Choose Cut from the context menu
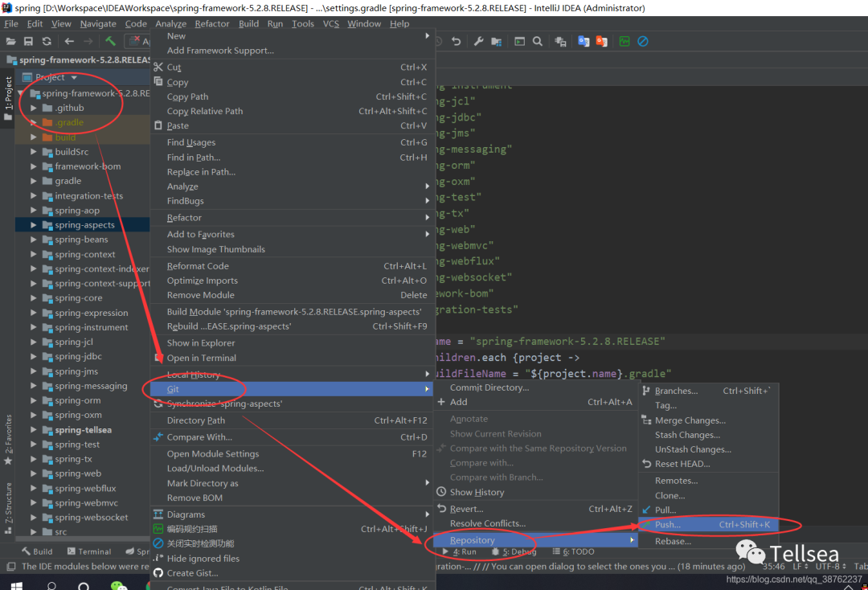The height and width of the screenshot is (590, 868). tap(293, 67)
